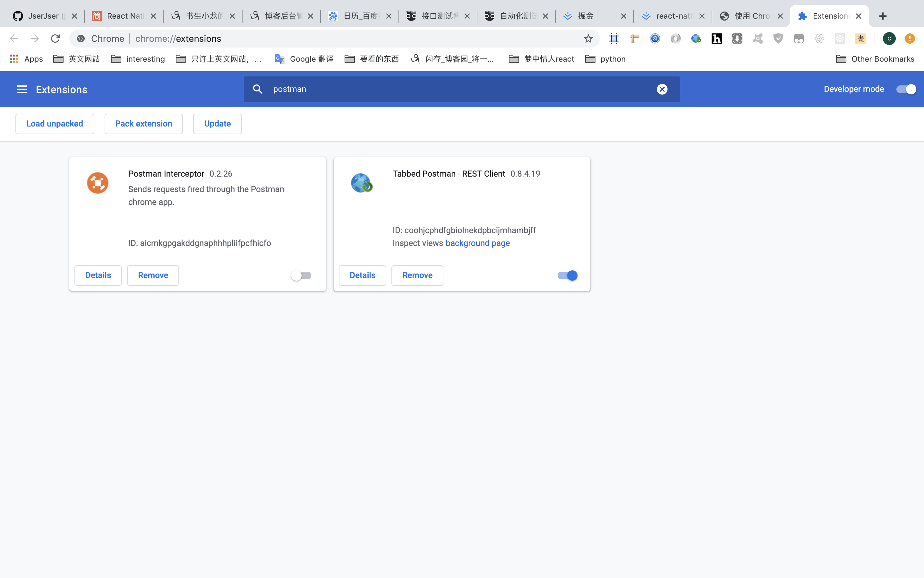Click the site info Chrome icon

[x=81, y=39]
